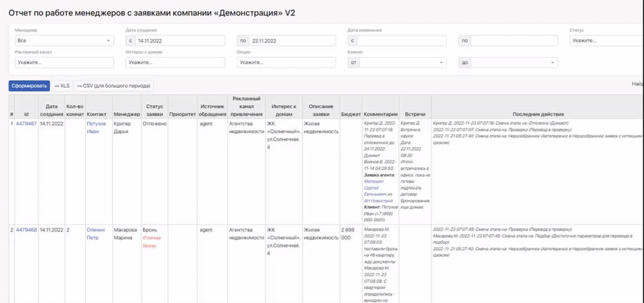Click the Дата изменения 'по' date field
Screen dimensions: 644x303
pyautogui.click(x=513, y=41)
